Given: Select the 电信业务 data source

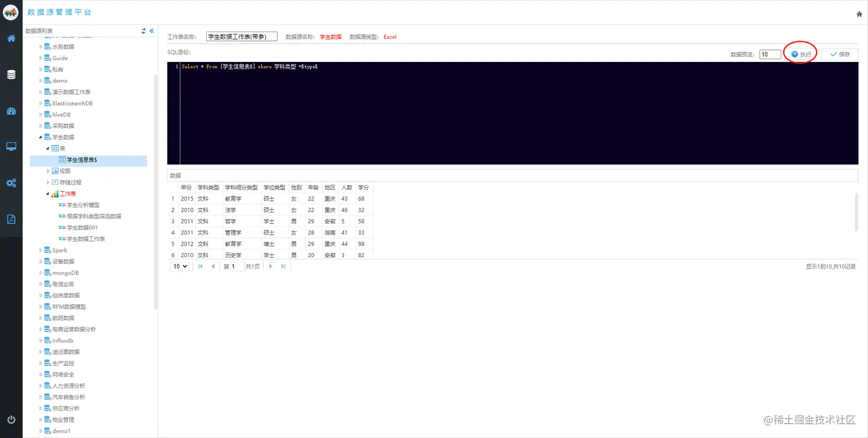Looking at the screenshot, I should click(63, 284).
